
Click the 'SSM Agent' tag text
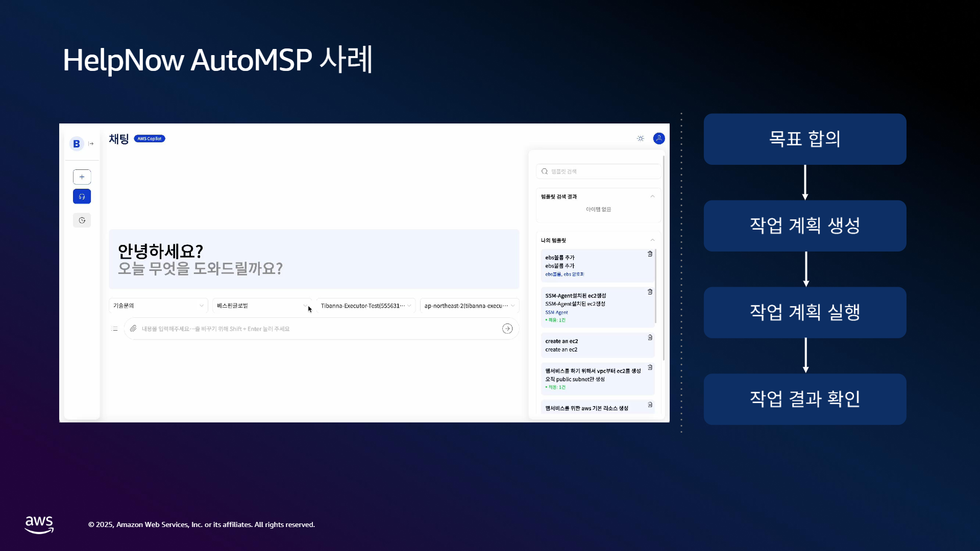click(x=556, y=312)
